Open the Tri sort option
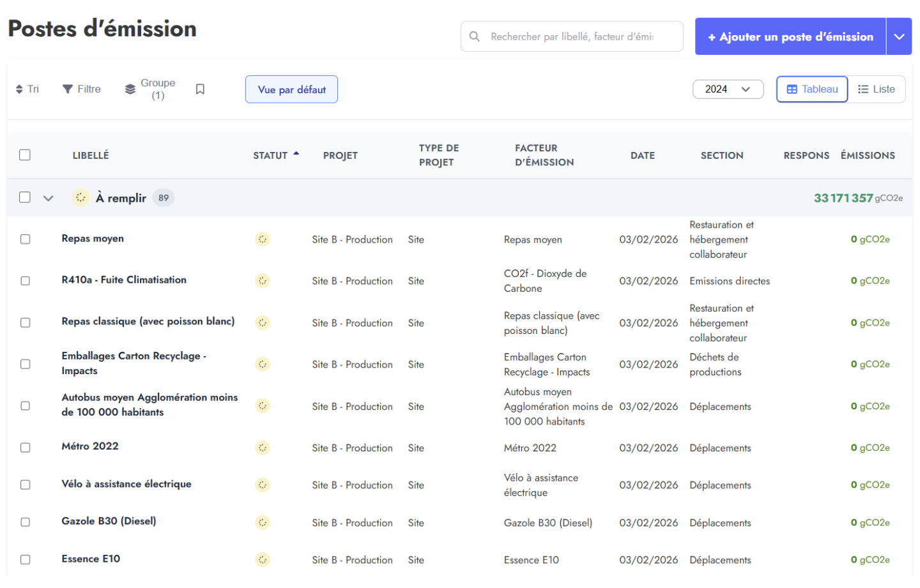This screenshot has height=588, width=920. tap(27, 89)
